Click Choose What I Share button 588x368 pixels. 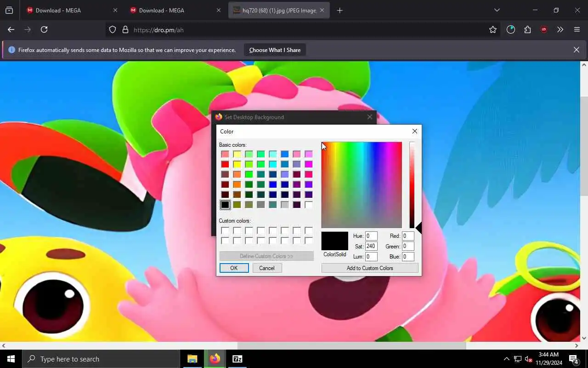(275, 50)
